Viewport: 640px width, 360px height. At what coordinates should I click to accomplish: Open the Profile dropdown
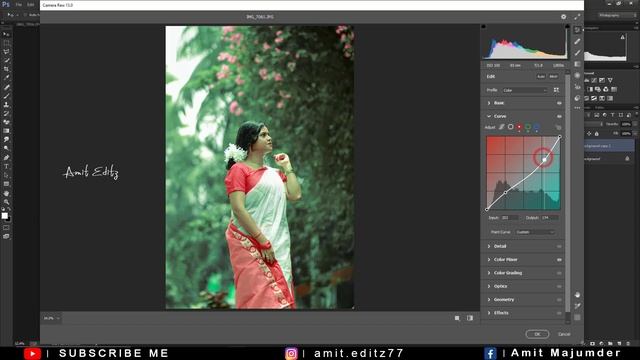[x=524, y=90]
